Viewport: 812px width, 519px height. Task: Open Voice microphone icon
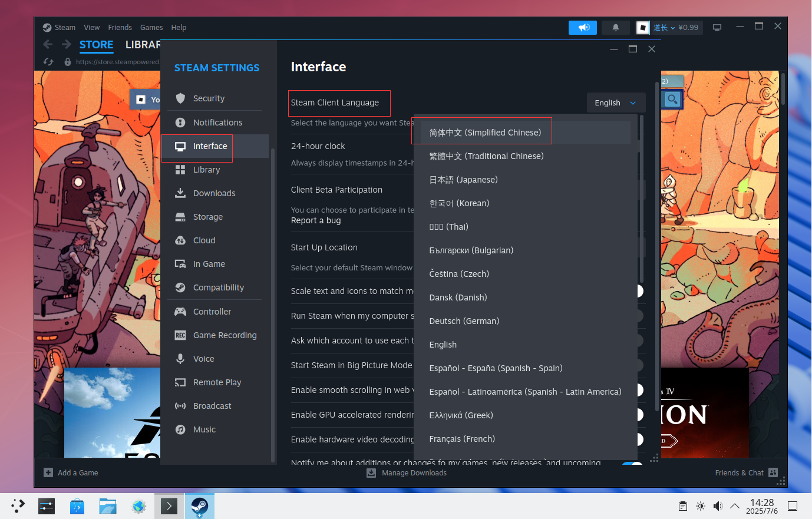tap(180, 359)
